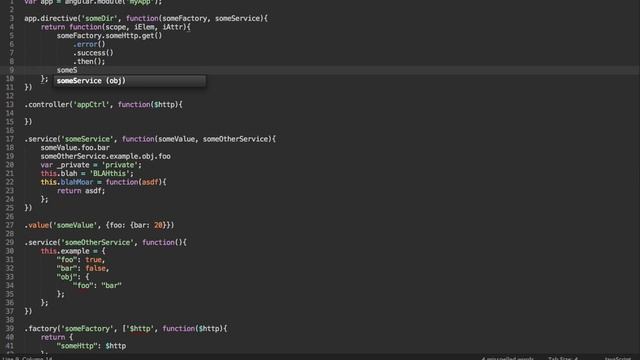Click someOtherService parameter on line 17
Viewport: 640px width, 360px height.
coord(235,139)
